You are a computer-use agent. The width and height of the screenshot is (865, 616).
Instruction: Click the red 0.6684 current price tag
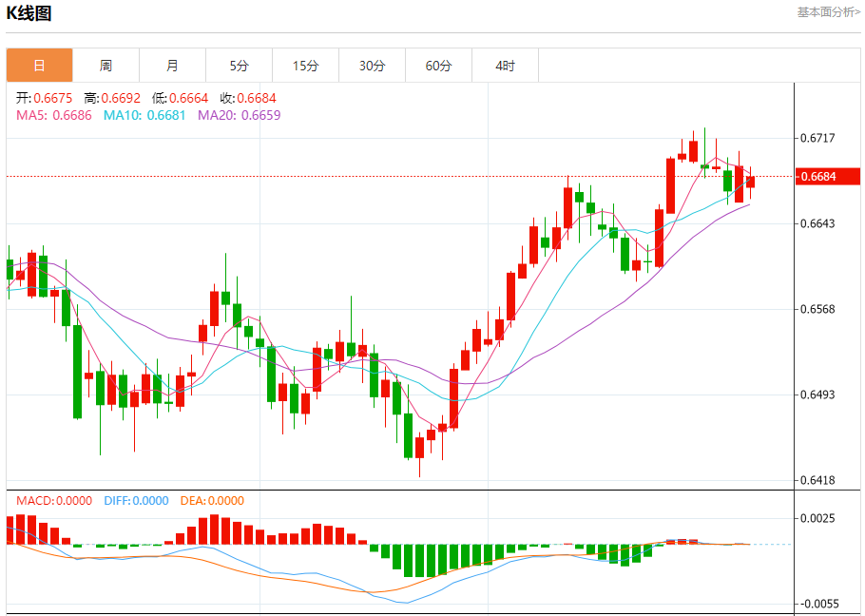[x=828, y=176]
